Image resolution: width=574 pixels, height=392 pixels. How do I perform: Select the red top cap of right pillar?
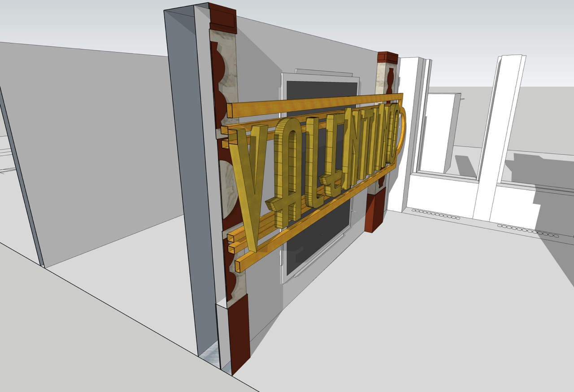tap(387, 57)
